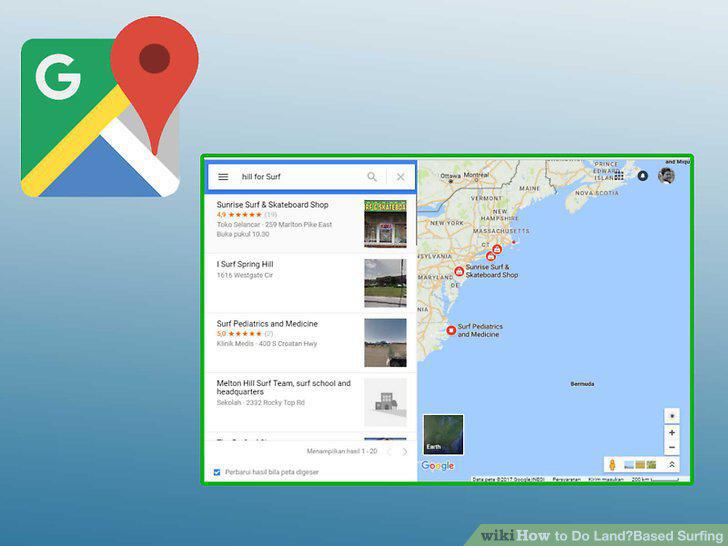Image resolution: width=728 pixels, height=546 pixels.
Task: Select the Pegman Street View icon
Action: coord(612,465)
